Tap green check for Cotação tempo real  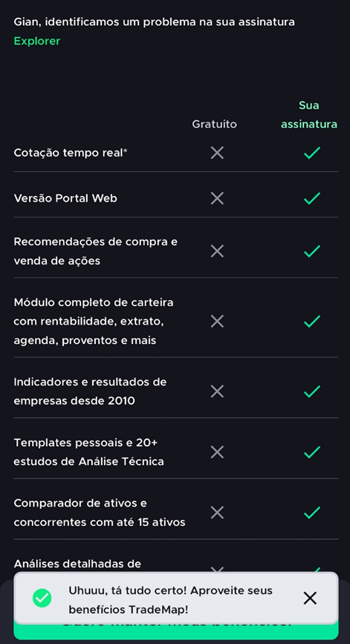point(312,153)
